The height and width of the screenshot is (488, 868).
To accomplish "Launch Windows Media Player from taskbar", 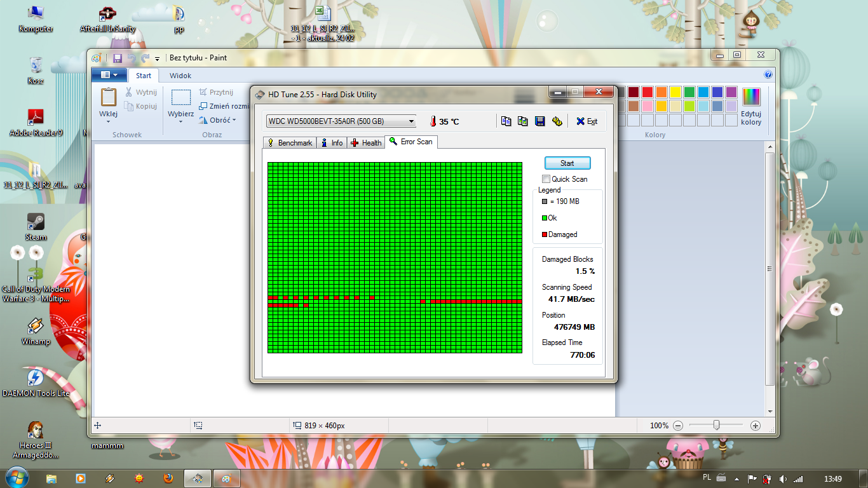I will (81, 478).
